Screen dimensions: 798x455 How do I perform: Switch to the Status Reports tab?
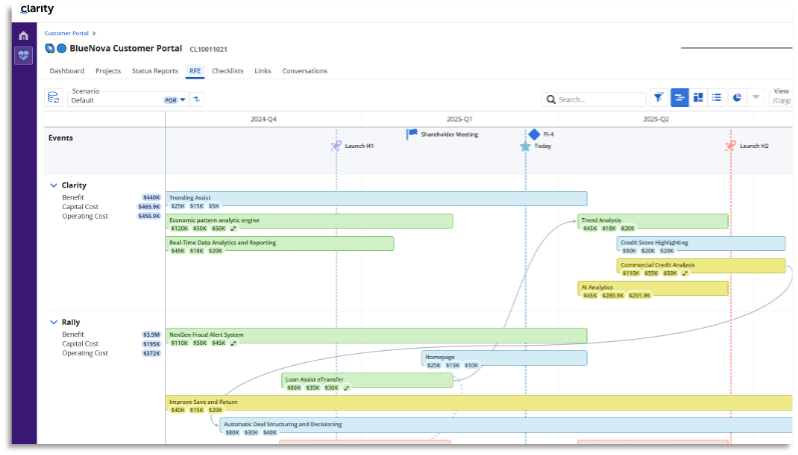(x=155, y=71)
